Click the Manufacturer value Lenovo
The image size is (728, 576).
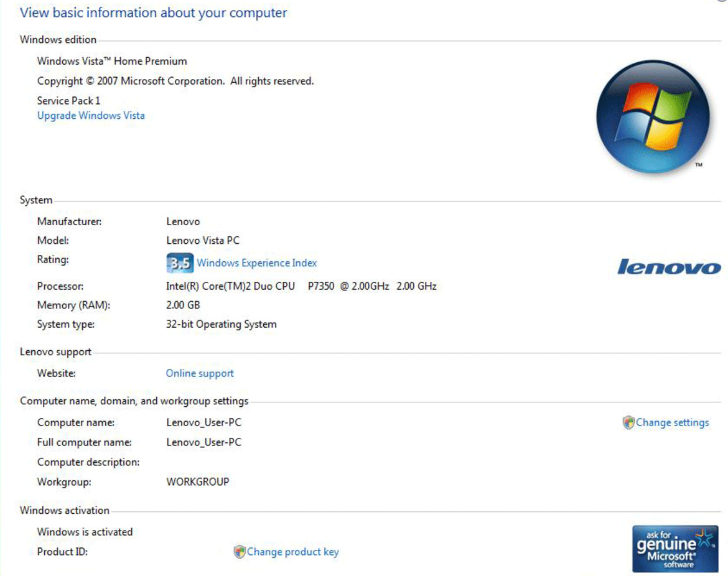[183, 221]
